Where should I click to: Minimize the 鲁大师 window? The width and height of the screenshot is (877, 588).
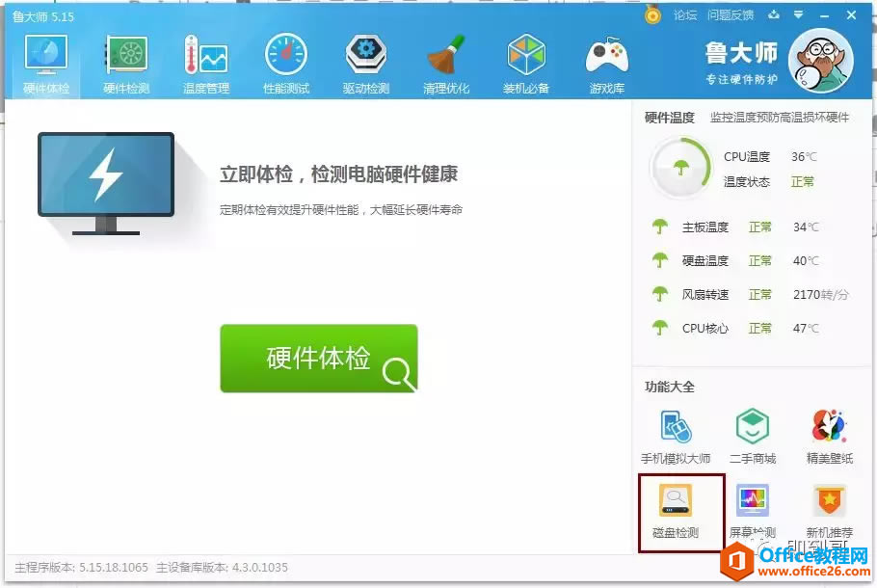pyautogui.click(x=824, y=16)
